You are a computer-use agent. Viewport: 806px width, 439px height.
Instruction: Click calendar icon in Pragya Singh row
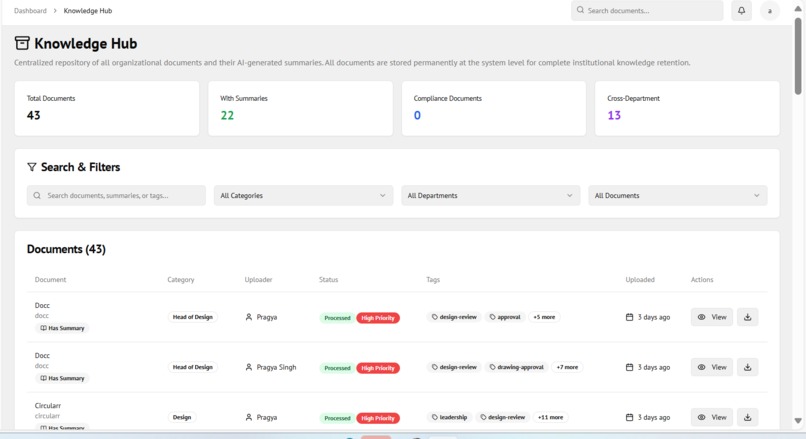pos(629,367)
